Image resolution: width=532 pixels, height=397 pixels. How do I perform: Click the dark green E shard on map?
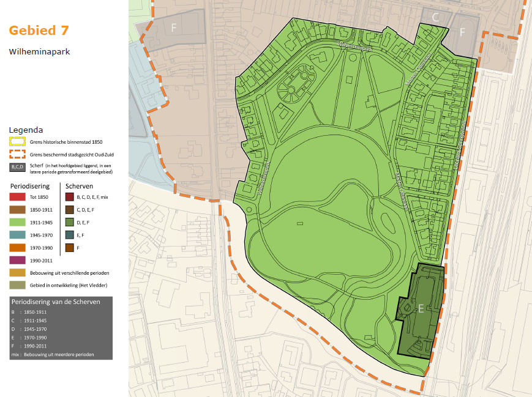pos(421,309)
